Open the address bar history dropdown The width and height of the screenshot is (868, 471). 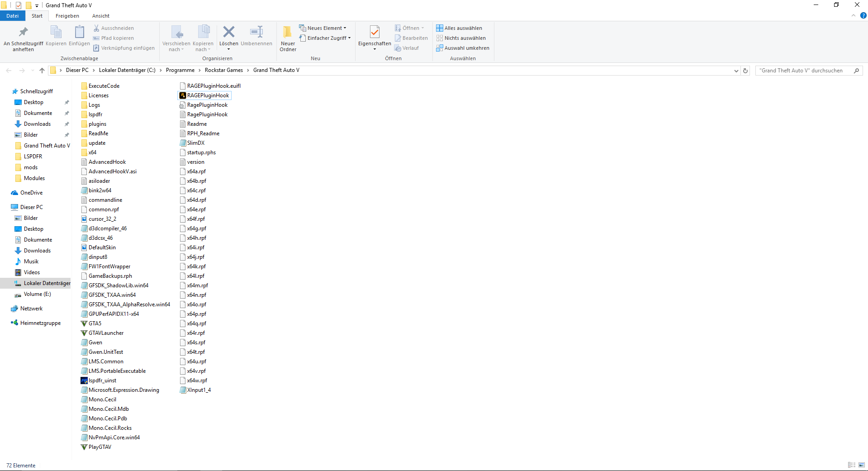click(x=736, y=71)
